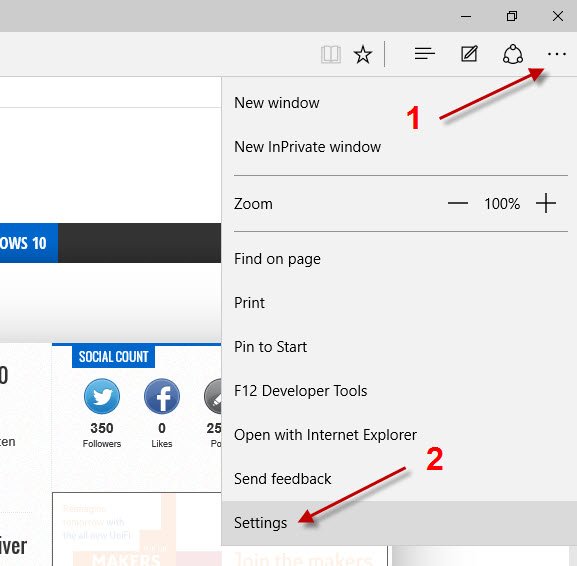
Task: Make a Web Note pen icon
Action: (469, 54)
